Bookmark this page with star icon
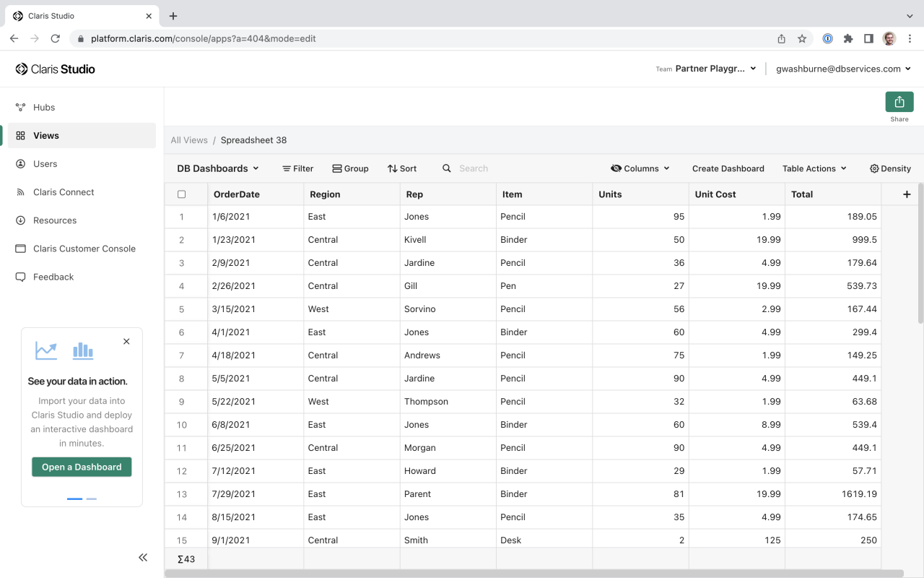Screen dimensions: 924x578 802,39
